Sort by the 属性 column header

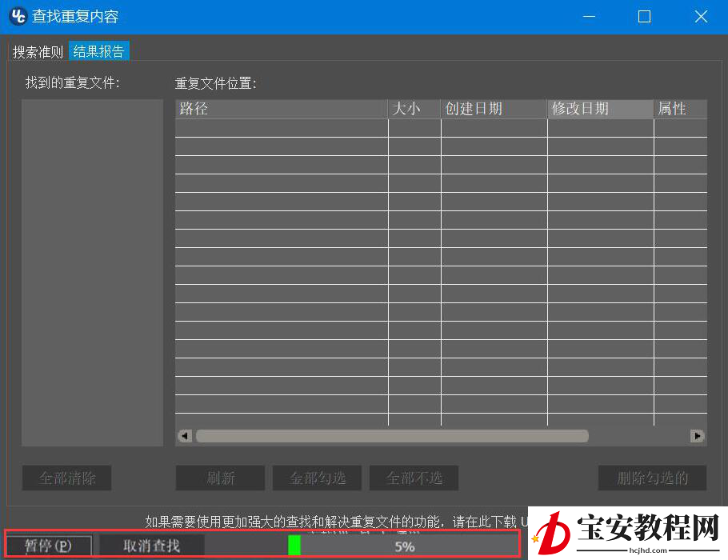click(x=681, y=109)
